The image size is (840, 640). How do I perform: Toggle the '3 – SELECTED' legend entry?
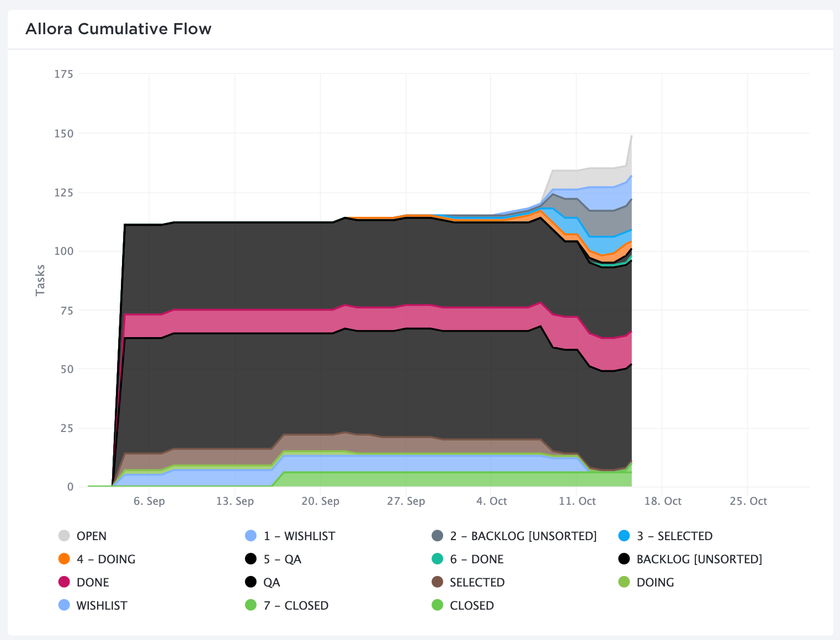[x=666, y=536]
